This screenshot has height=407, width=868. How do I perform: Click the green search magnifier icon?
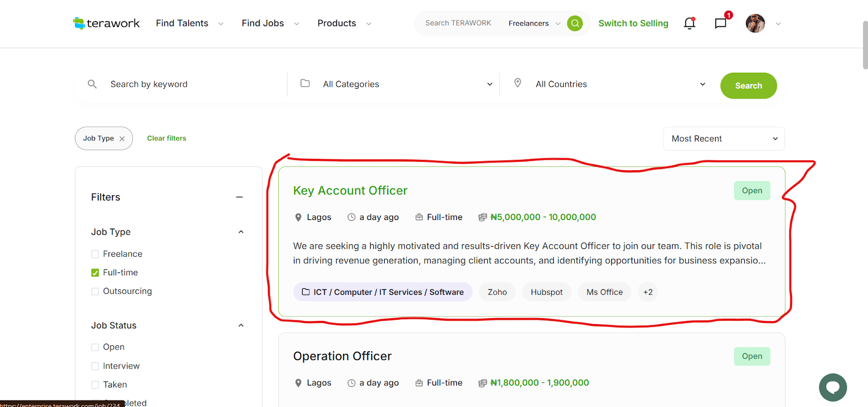pos(575,23)
